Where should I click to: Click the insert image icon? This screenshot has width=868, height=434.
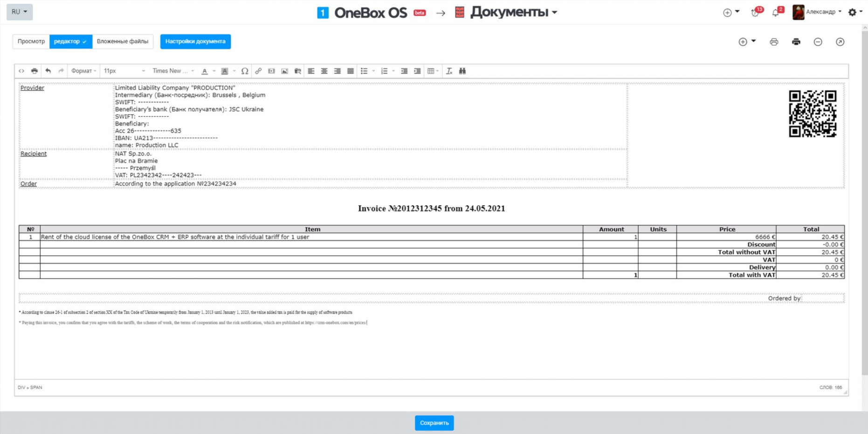pyautogui.click(x=284, y=71)
